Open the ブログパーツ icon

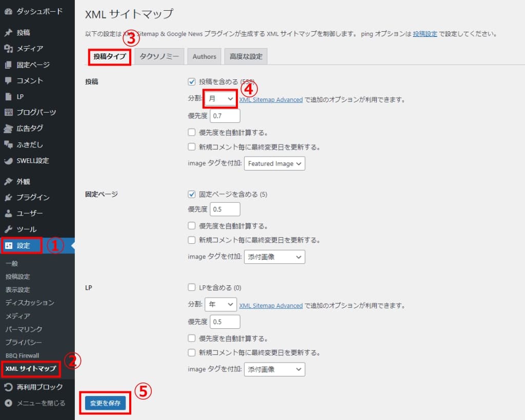click(8, 112)
